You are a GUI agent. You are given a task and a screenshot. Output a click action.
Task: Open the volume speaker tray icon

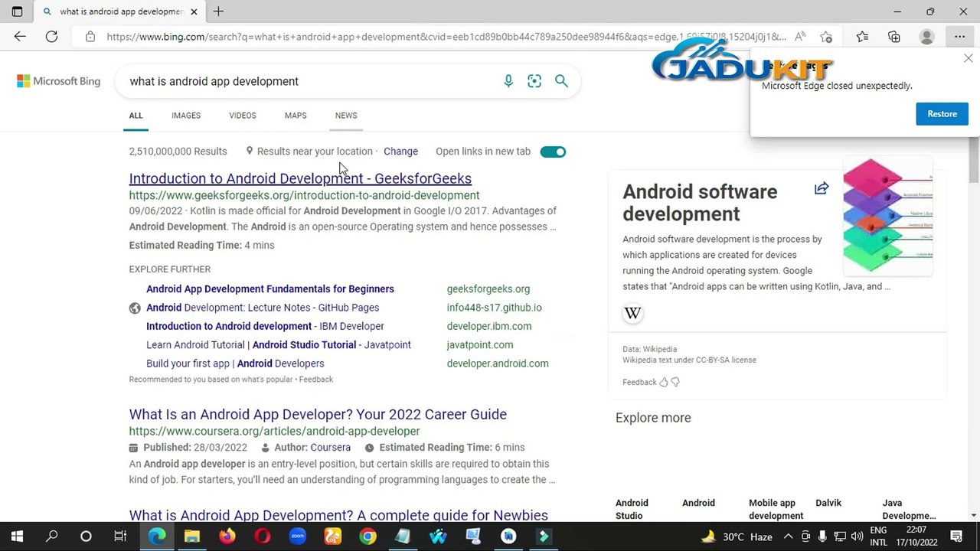tap(857, 536)
